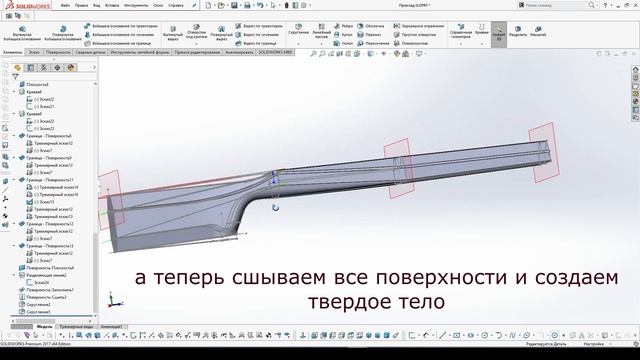Open the Файл menu
The height and width of the screenshot is (360, 640).
65,6
